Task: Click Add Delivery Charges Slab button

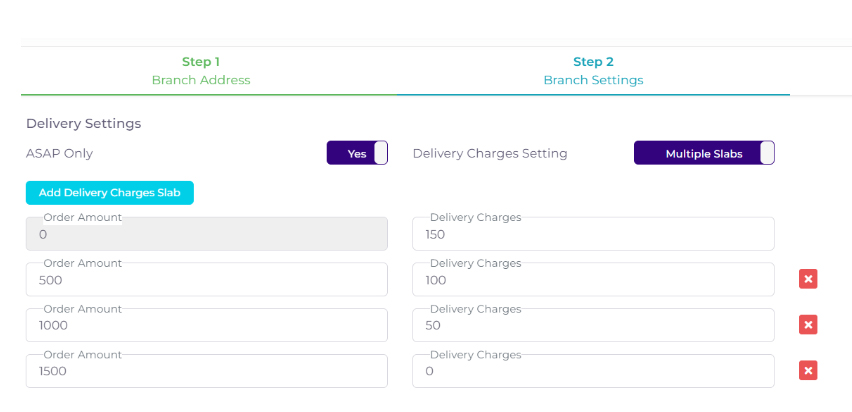Action: tap(109, 192)
